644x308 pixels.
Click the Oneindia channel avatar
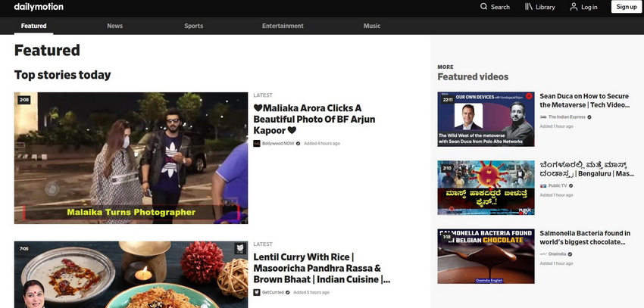(543, 254)
